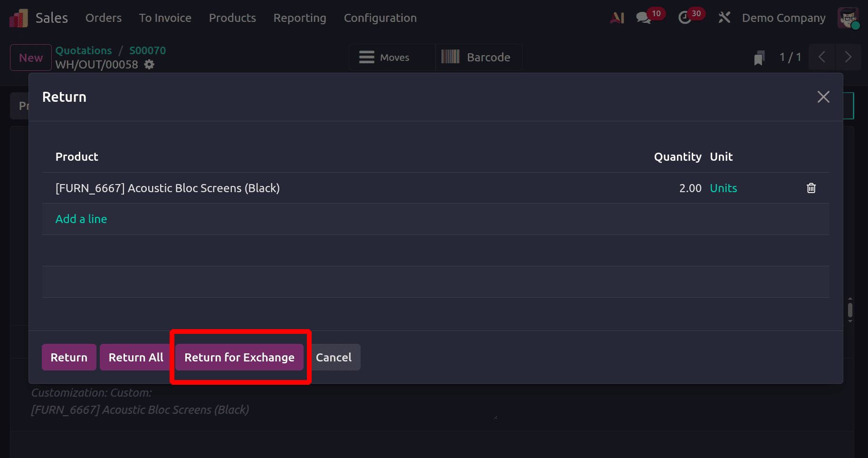Go to the next record arrow
The image size is (868, 458).
(x=848, y=58)
